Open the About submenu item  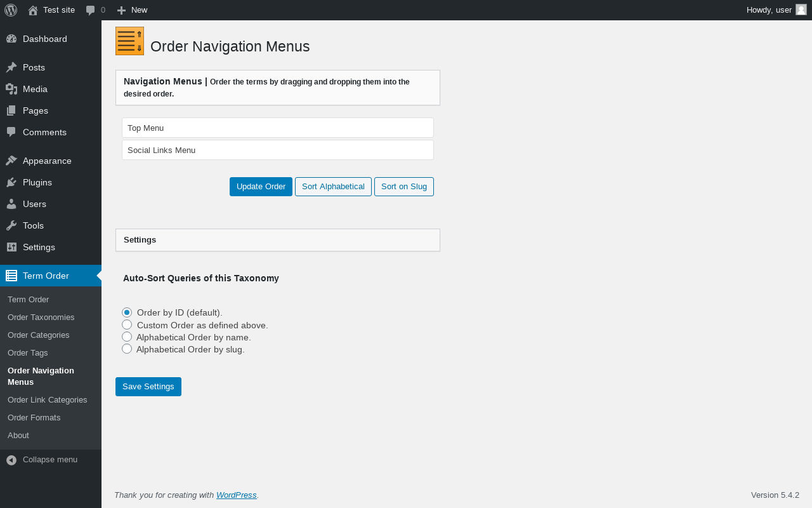[x=18, y=435]
